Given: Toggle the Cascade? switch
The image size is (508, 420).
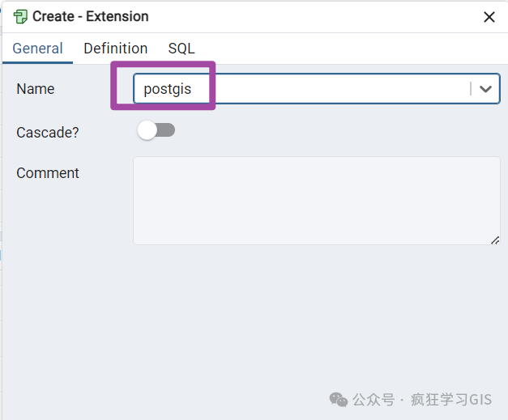Looking at the screenshot, I should (x=156, y=130).
